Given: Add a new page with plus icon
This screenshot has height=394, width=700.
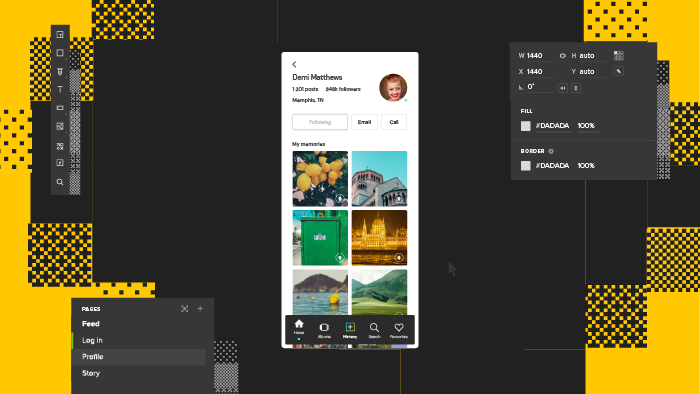Looking at the screenshot, I should [x=200, y=309].
